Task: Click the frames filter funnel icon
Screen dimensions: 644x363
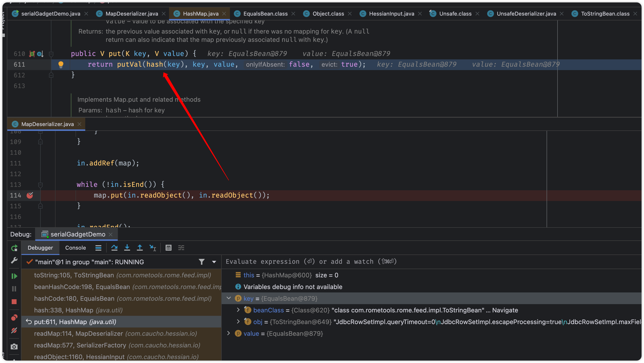Action: point(202,262)
